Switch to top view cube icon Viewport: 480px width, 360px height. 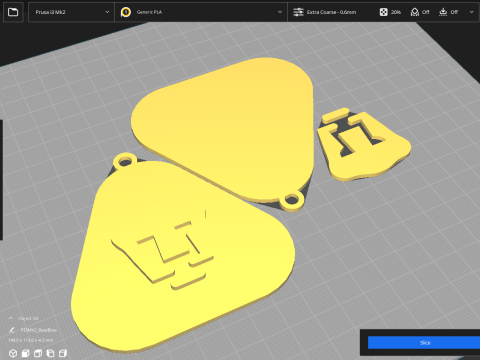[x=38, y=353]
